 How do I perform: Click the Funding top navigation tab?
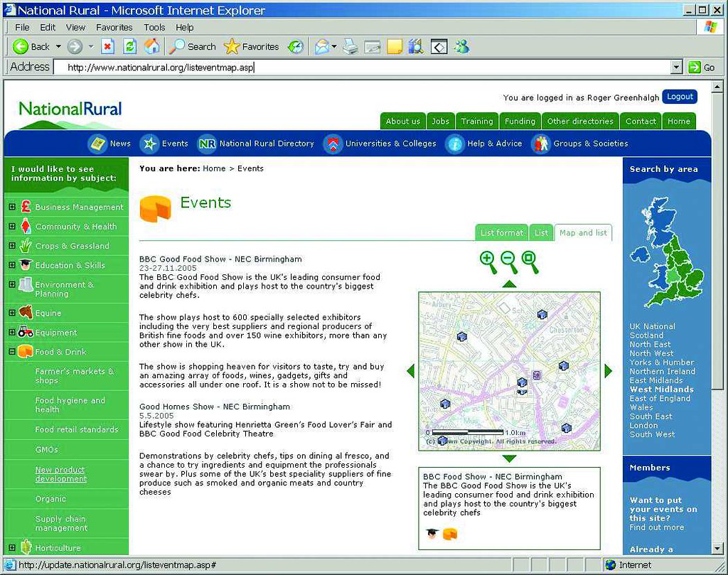click(520, 121)
